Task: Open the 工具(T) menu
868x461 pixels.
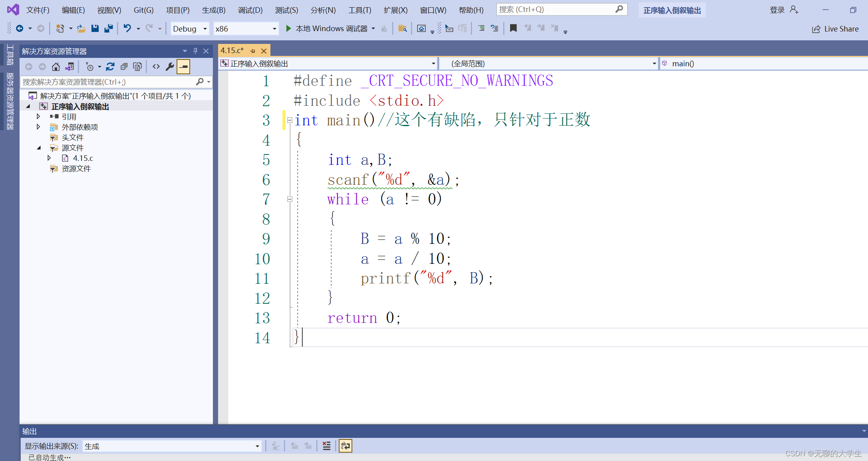Action: click(x=360, y=10)
